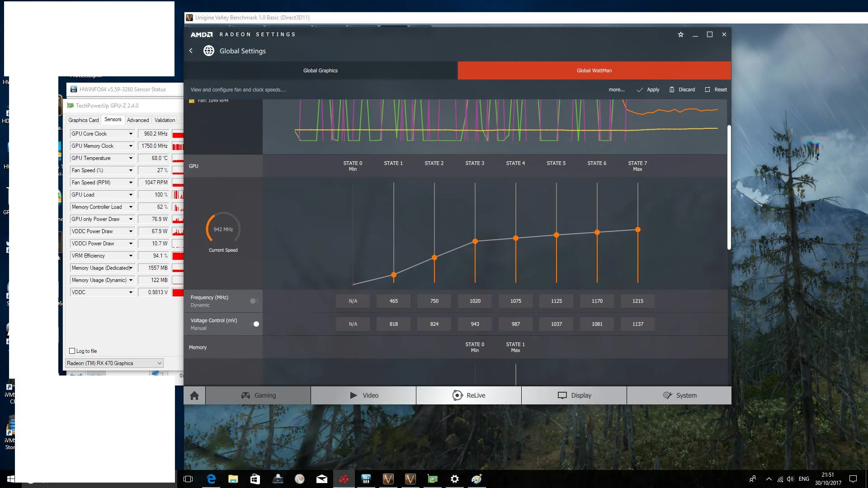Open GPU Load sensor dropdown
Screen dimensions: 868x488
(x=131, y=195)
